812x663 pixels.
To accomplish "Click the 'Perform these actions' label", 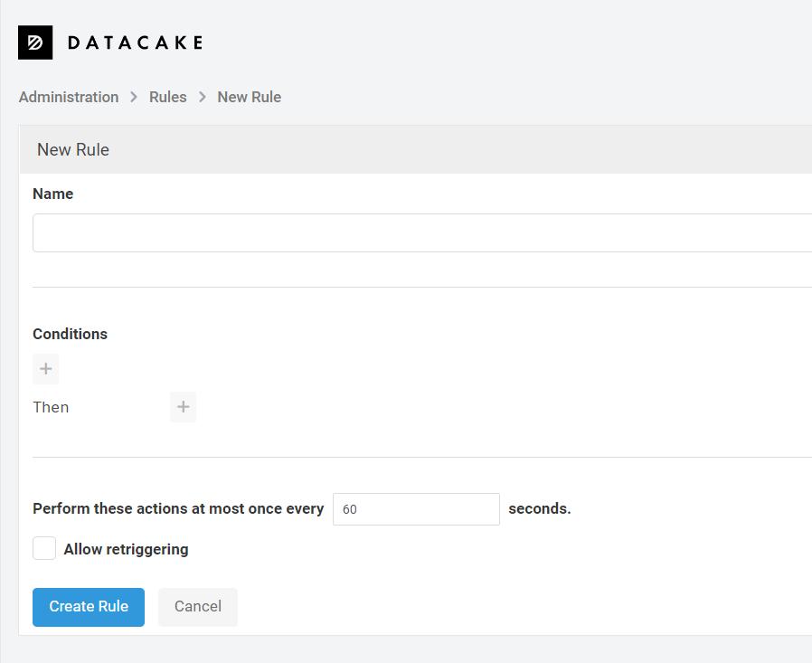I will (x=178, y=508).
